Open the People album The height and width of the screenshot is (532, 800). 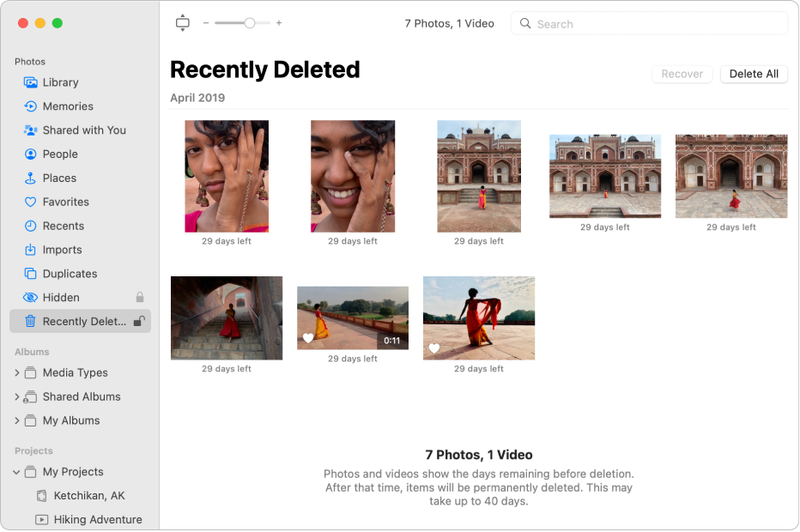click(59, 154)
